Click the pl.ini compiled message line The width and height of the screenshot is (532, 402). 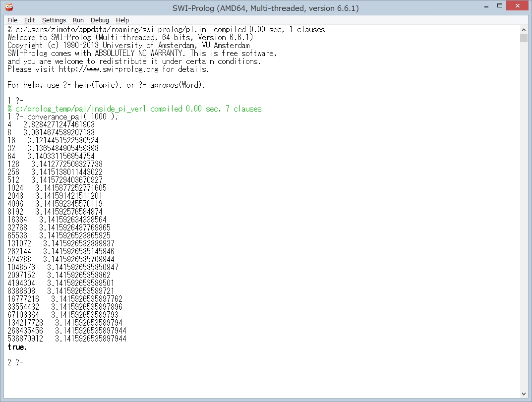point(166,30)
